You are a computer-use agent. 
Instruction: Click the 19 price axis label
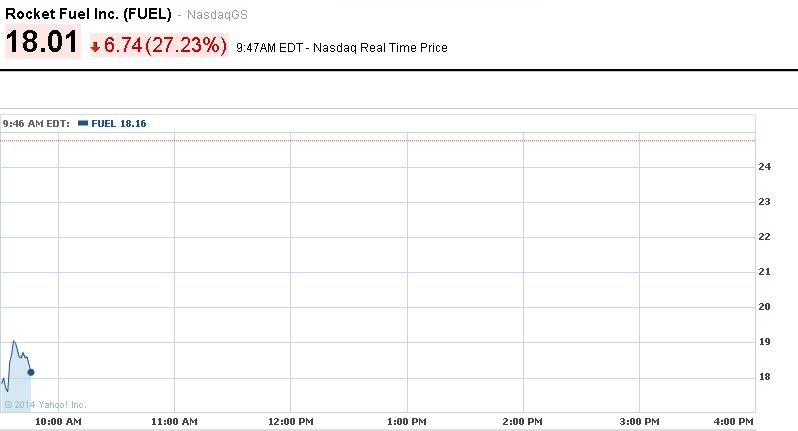click(765, 342)
